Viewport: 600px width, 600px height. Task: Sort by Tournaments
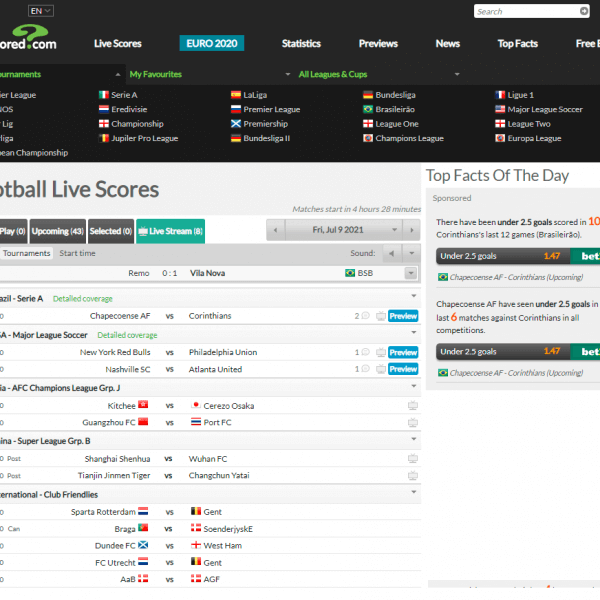click(26, 253)
